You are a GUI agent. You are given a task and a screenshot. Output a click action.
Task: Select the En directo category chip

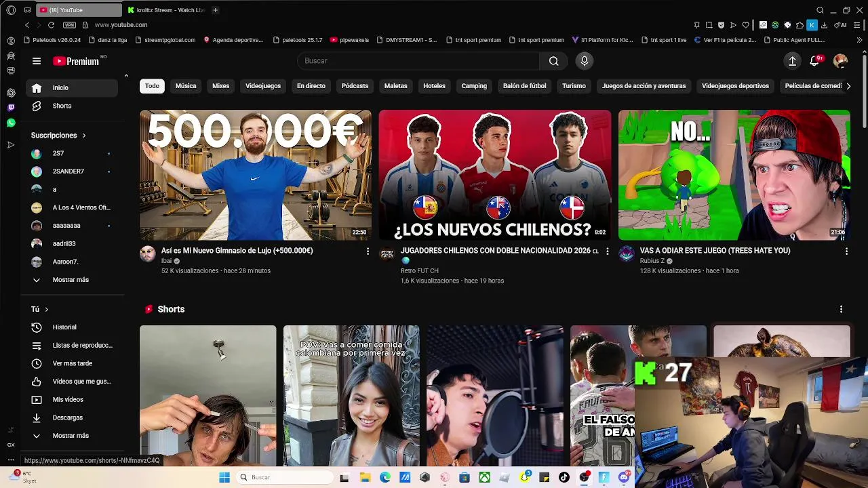click(311, 86)
